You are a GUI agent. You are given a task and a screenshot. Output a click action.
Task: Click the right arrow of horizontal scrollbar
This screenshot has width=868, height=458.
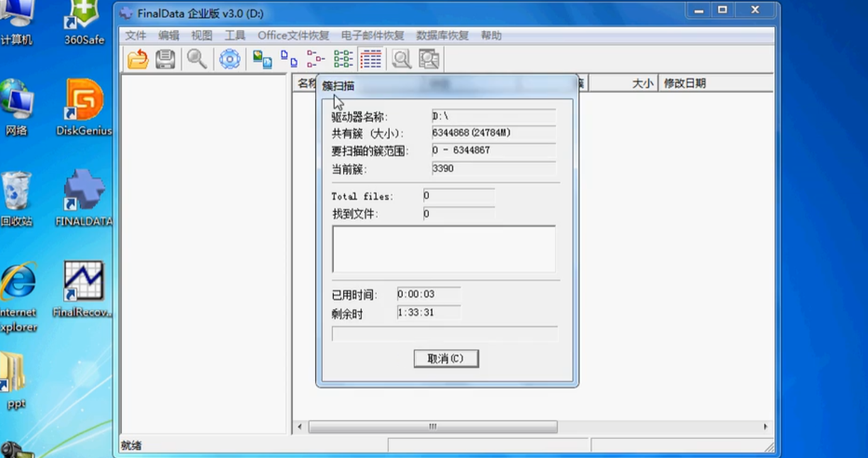point(765,427)
